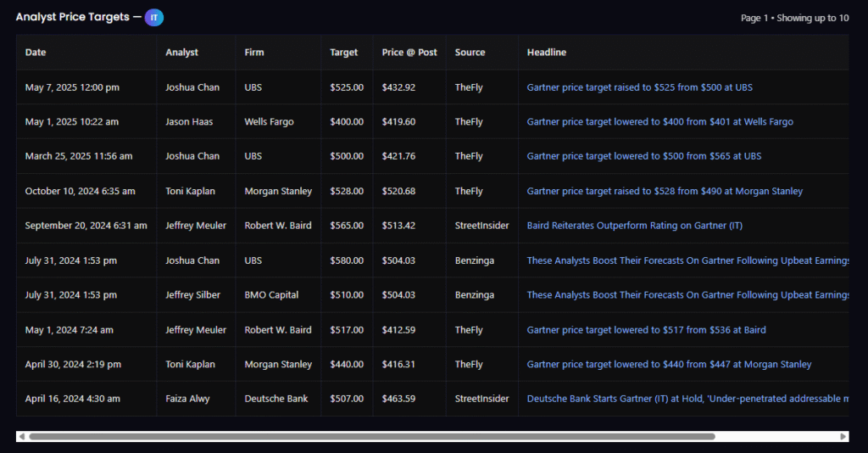Click the Source column header
868x453 pixels.
tap(470, 53)
